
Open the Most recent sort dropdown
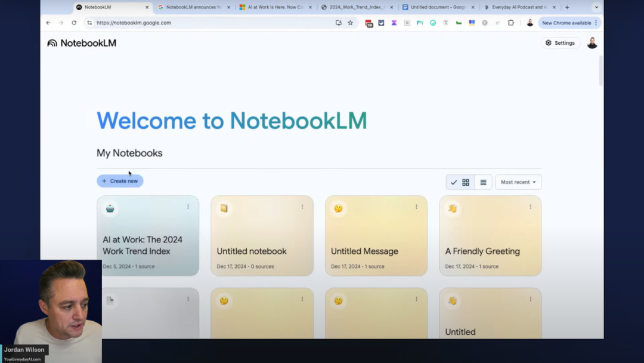click(518, 182)
